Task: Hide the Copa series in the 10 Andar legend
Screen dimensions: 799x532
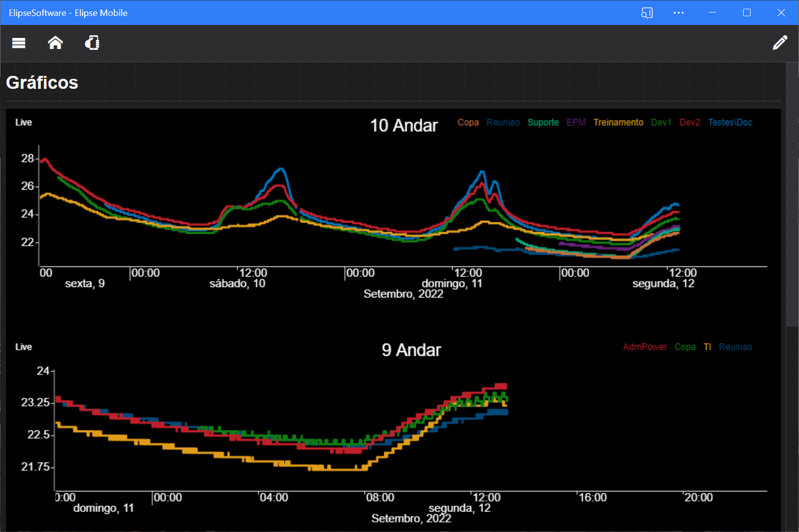Action: pos(468,122)
